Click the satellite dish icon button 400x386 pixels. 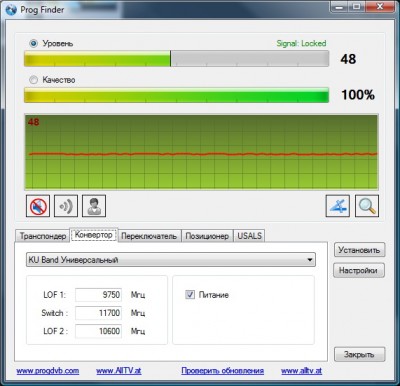tap(338, 206)
